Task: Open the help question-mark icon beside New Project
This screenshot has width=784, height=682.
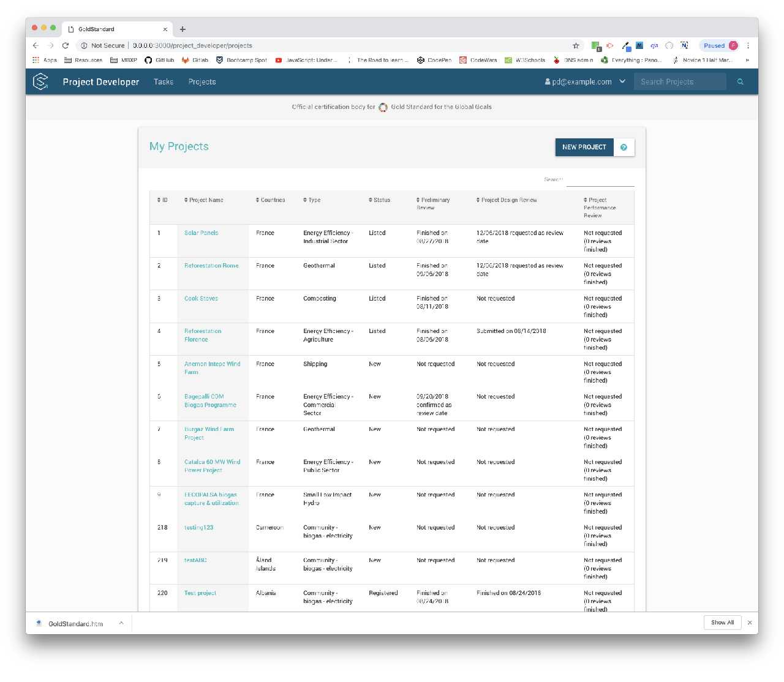Action: tap(624, 147)
